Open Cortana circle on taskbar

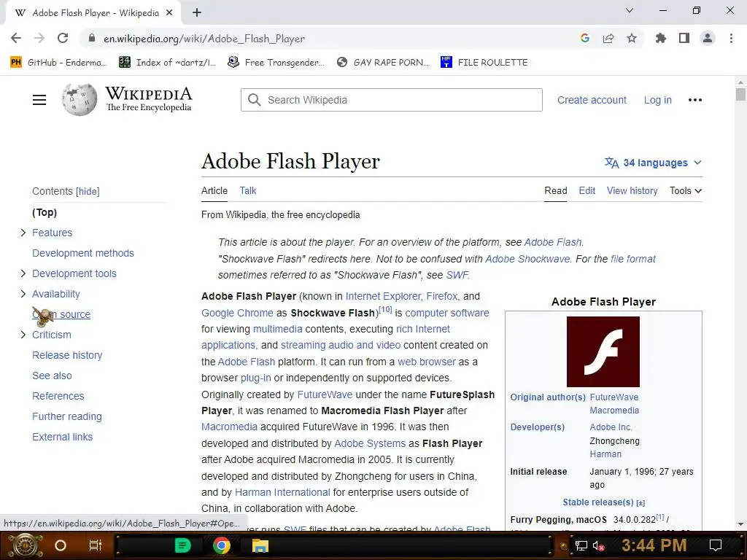(x=61, y=545)
